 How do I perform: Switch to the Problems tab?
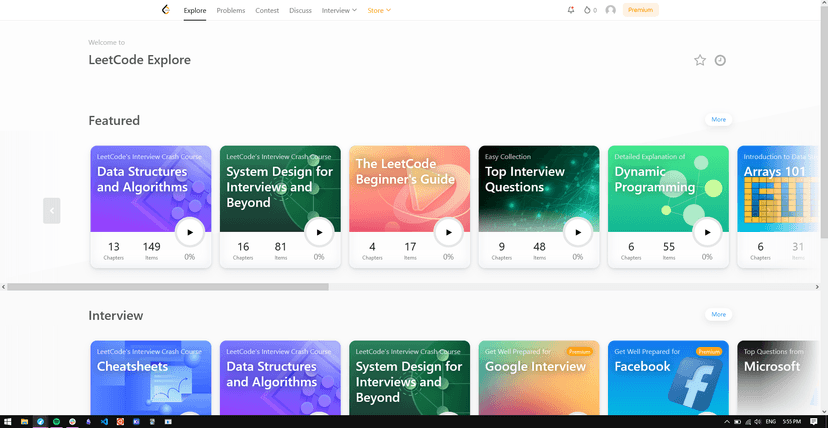click(x=231, y=11)
